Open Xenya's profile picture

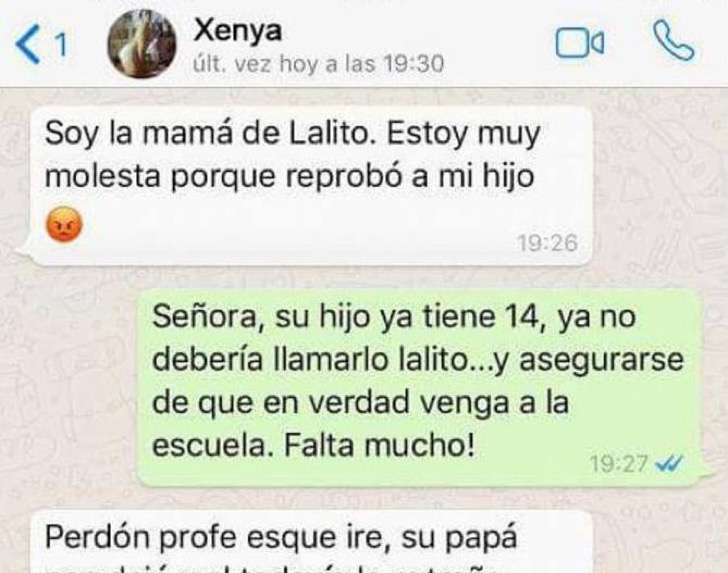coord(142,43)
